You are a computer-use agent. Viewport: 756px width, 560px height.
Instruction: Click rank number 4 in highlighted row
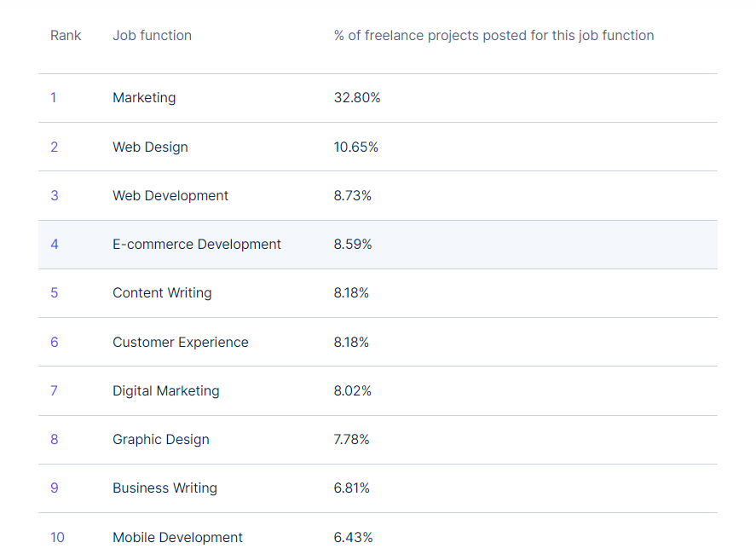(x=55, y=244)
